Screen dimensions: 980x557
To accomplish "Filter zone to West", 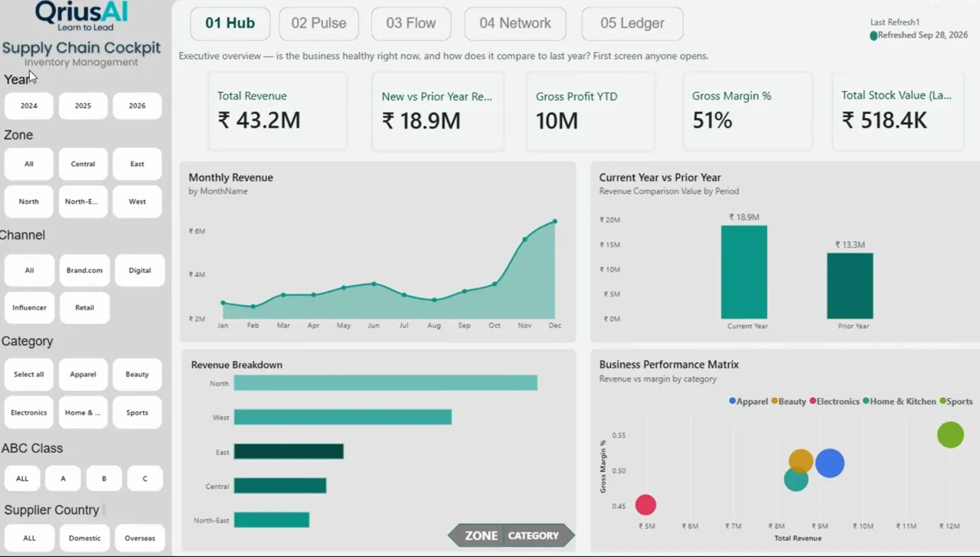I will coord(137,201).
